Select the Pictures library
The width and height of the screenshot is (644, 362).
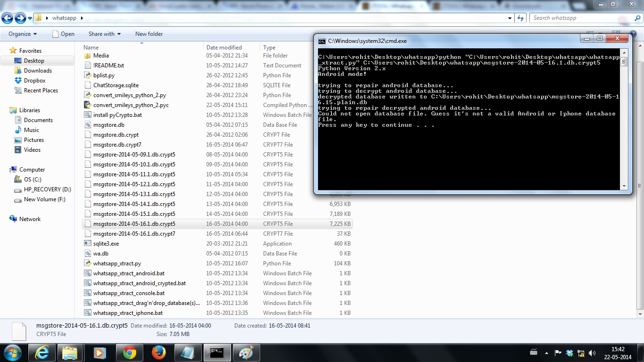pyautogui.click(x=33, y=140)
